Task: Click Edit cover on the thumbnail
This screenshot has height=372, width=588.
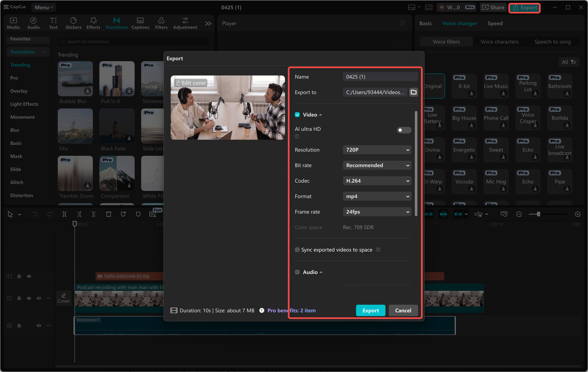Action: [x=191, y=83]
